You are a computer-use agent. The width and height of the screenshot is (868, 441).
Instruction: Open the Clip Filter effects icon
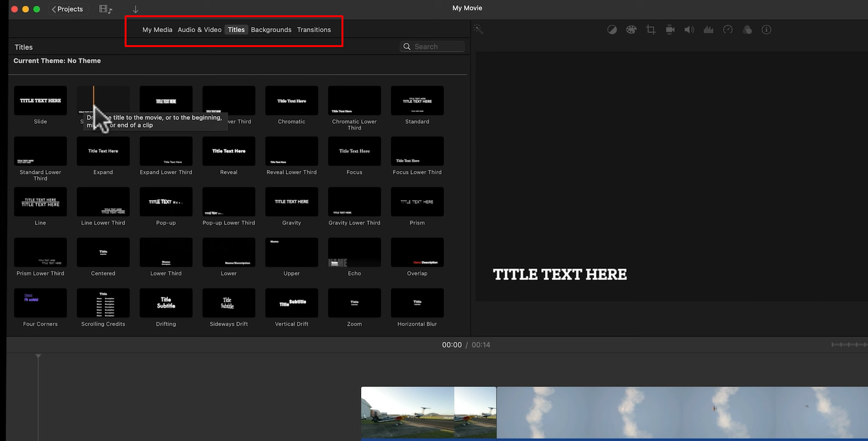747,29
